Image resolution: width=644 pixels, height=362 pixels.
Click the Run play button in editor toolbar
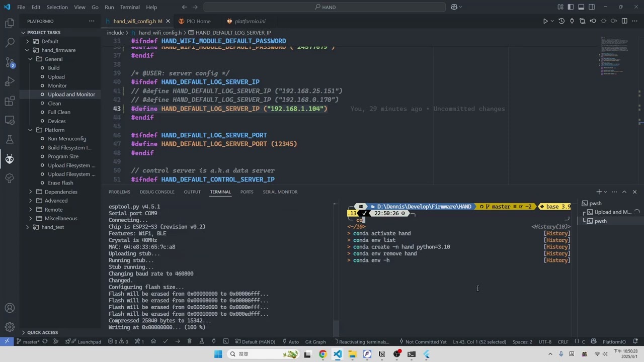tap(545, 21)
